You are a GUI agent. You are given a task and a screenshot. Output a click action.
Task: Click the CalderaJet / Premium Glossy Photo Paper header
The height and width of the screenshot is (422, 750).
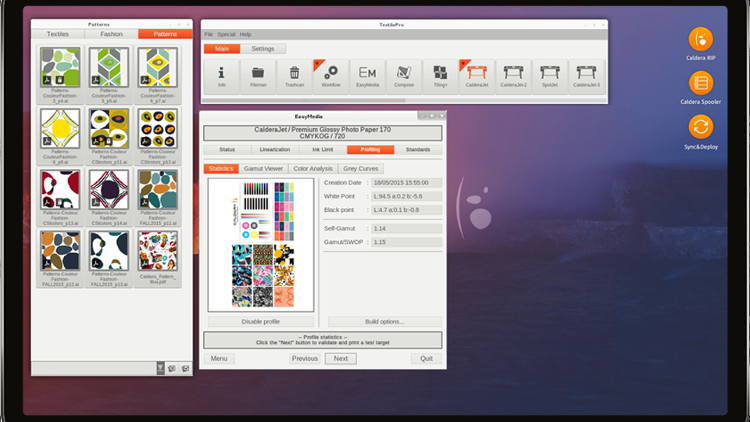tap(322, 133)
